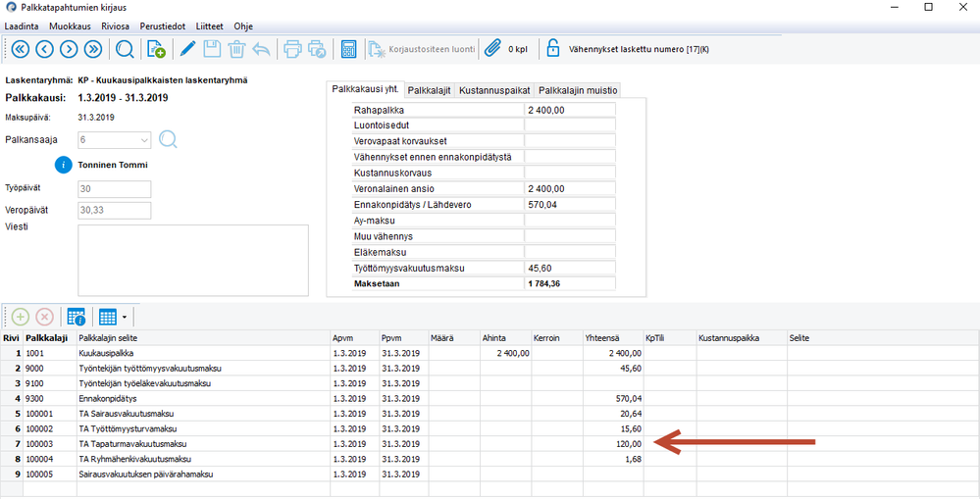Click the calculator icon in toolbar

[348, 49]
